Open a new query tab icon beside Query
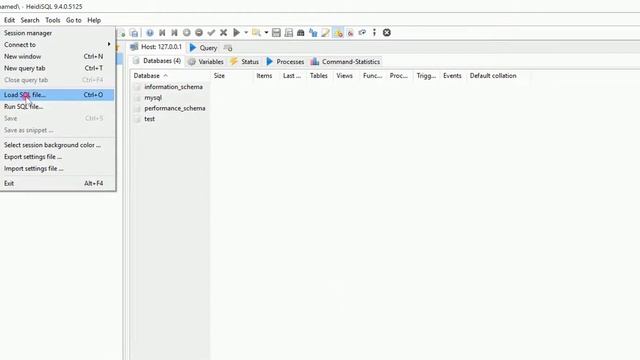640x360 pixels. coord(228,48)
